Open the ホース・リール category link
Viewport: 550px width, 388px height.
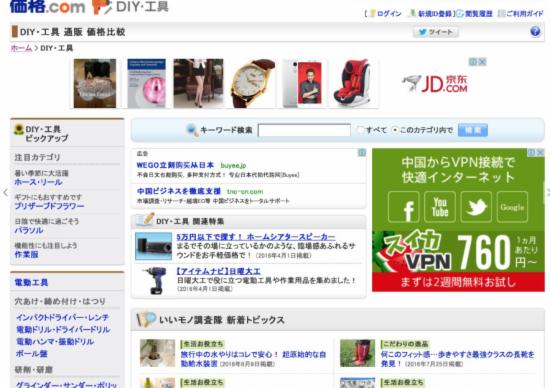[x=38, y=182]
